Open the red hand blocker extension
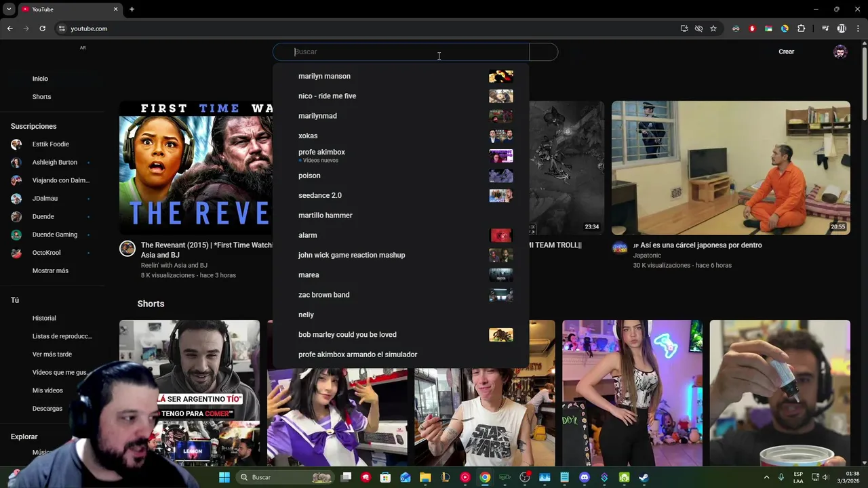868x488 pixels. tap(752, 28)
